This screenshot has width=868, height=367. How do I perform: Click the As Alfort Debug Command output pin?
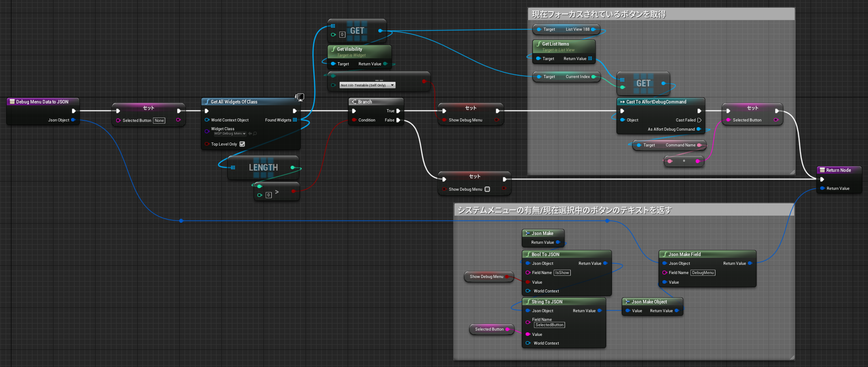point(699,129)
